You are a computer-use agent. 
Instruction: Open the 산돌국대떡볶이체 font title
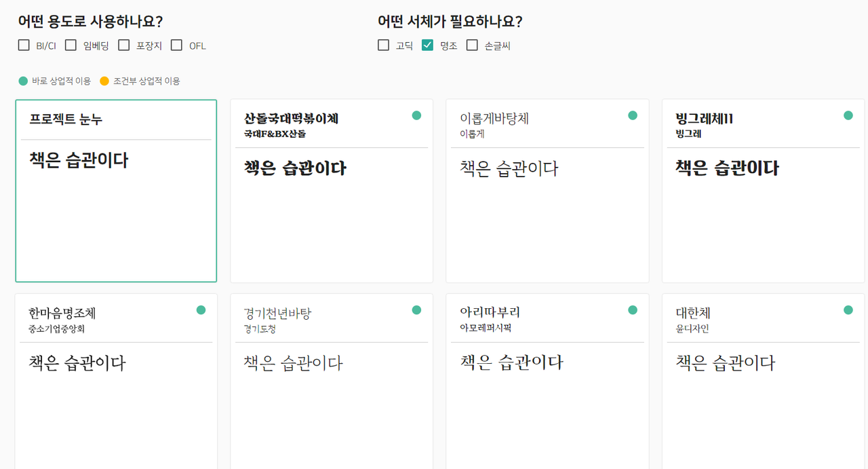point(291,119)
